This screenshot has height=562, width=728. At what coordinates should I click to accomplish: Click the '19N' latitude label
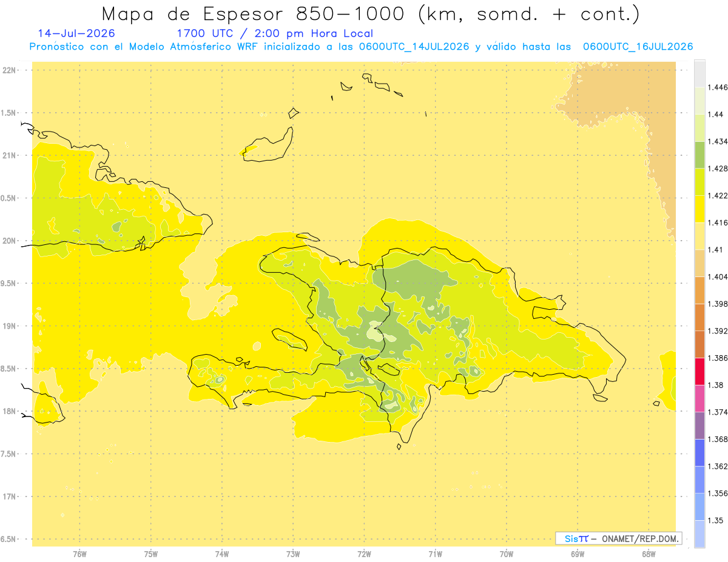(9, 326)
